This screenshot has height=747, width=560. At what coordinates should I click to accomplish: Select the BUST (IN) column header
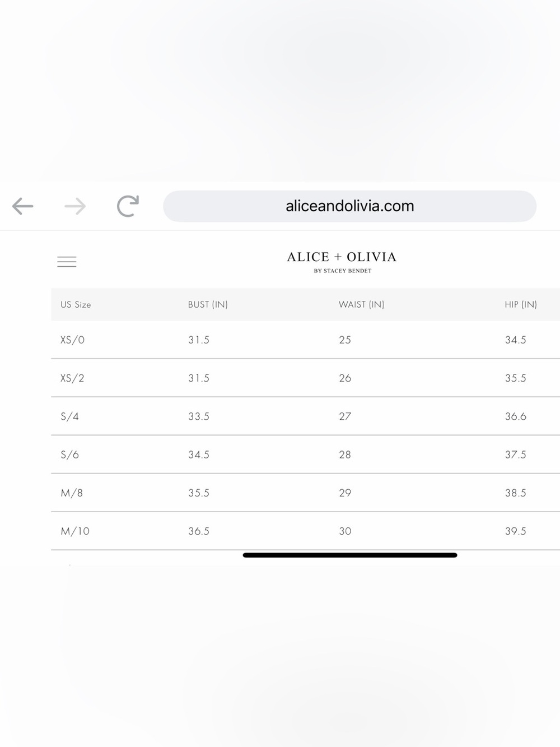[208, 304]
